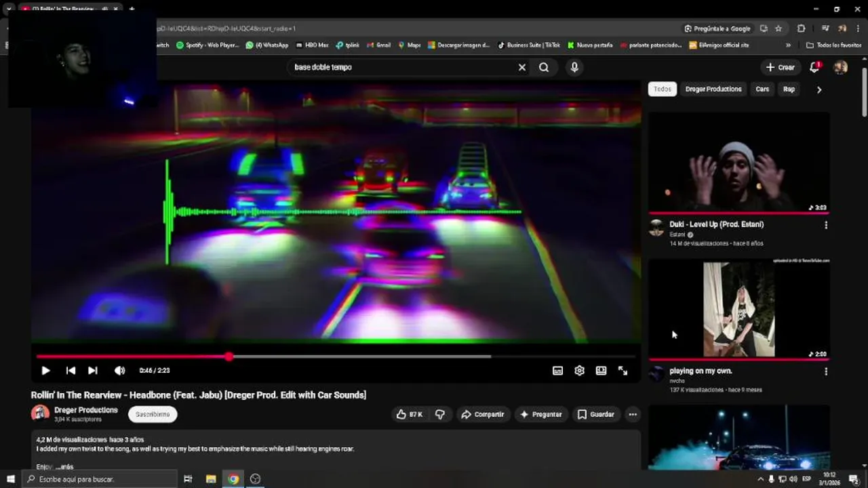This screenshot has width=868, height=488.
Task: Open the Maps bookmark
Action: pyautogui.click(x=410, y=45)
